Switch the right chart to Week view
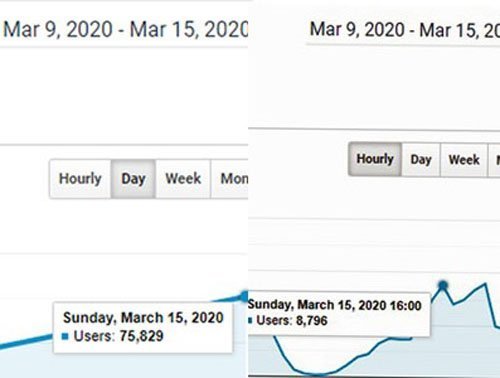 464,159
